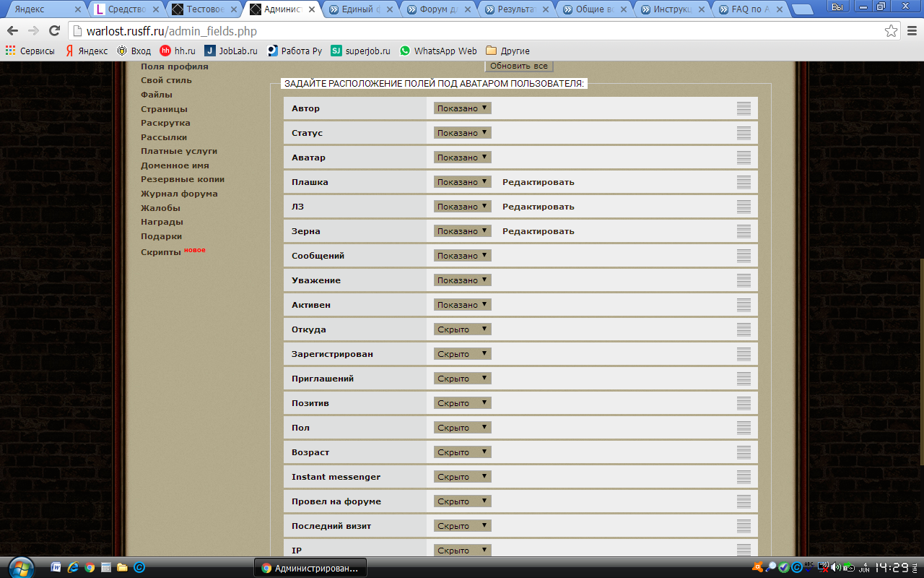924x578 pixels.
Task: Open the Откуда visibility dropdown
Action: click(x=462, y=329)
